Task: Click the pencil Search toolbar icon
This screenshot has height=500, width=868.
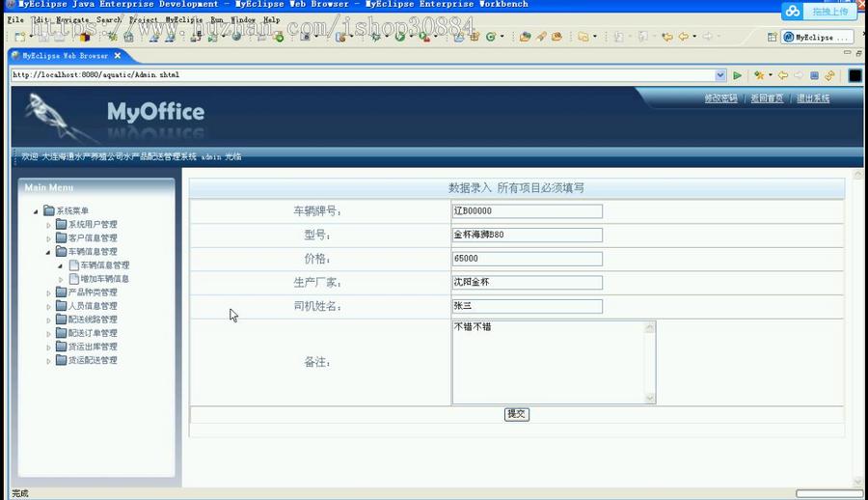Action: (541, 37)
